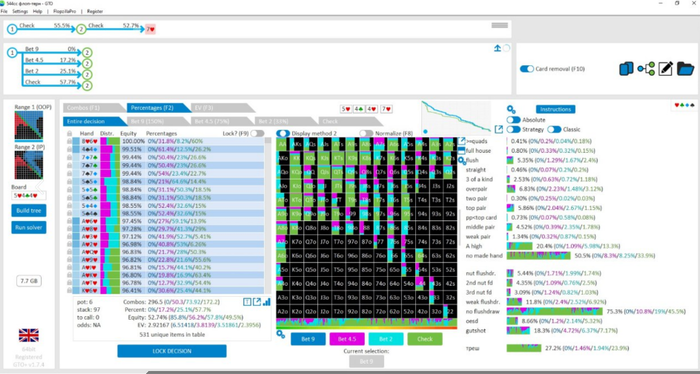Click the Range 1 (OOP) matrix thumbnail
Screen dimensions: 700x374
tap(29, 125)
